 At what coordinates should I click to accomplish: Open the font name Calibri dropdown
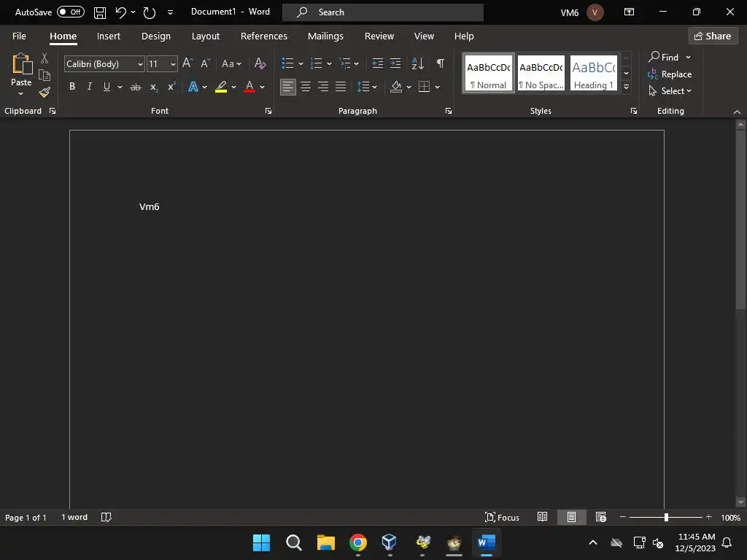tap(140, 64)
